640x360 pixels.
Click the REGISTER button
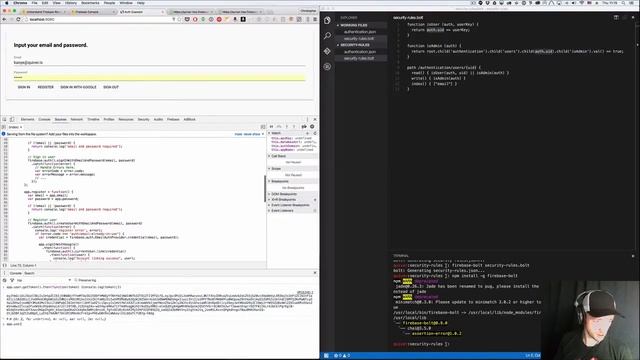pos(46,87)
